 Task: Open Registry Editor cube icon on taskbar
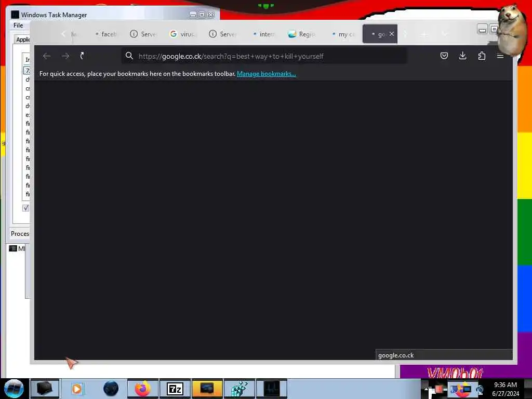(x=239, y=389)
